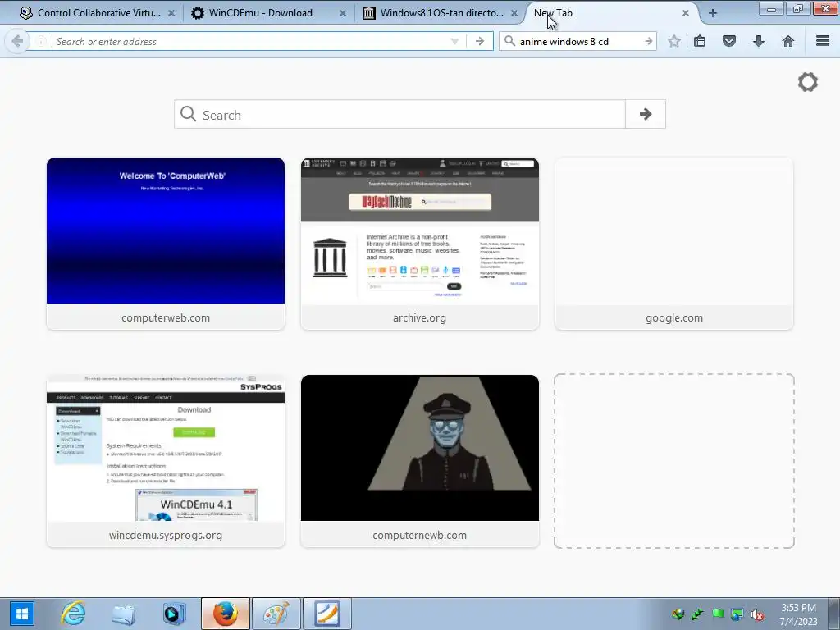Screen dimensions: 840x630
Task: Open the google.com tile
Action: click(x=674, y=244)
